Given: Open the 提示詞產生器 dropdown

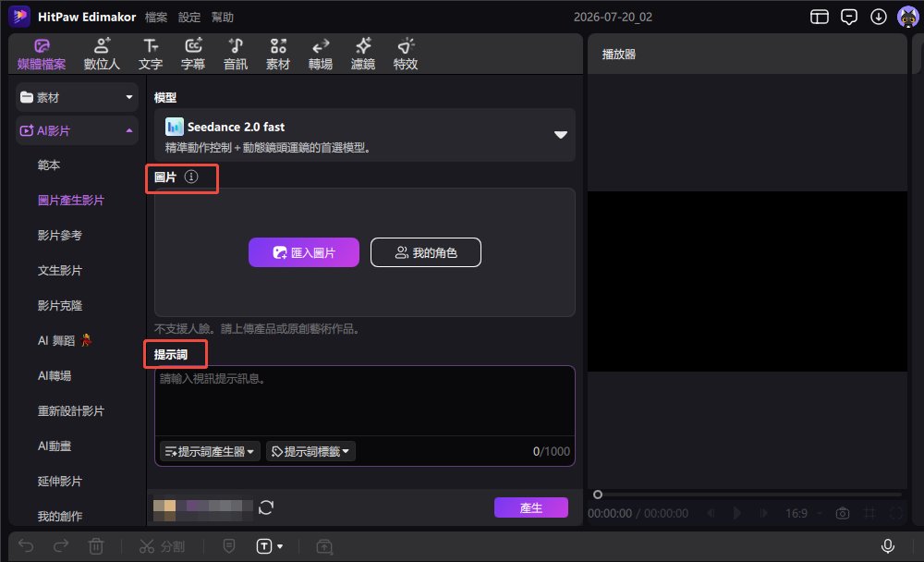Looking at the screenshot, I should pyautogui.click(x=210, y=451).
